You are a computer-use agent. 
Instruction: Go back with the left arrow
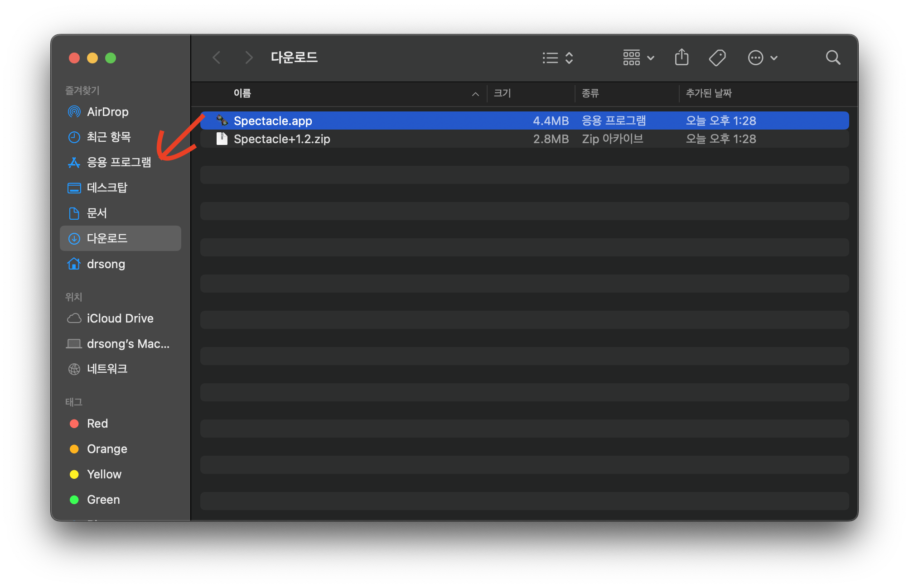217,58
